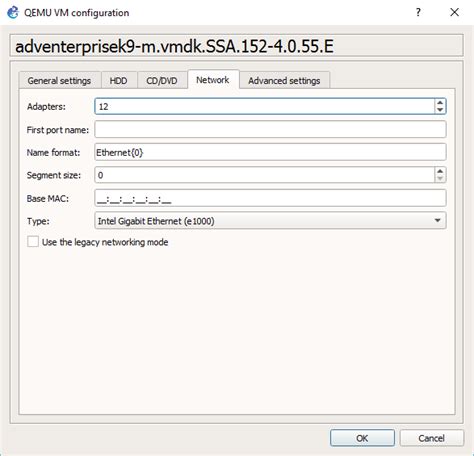Click the question mark help icon

418,12
